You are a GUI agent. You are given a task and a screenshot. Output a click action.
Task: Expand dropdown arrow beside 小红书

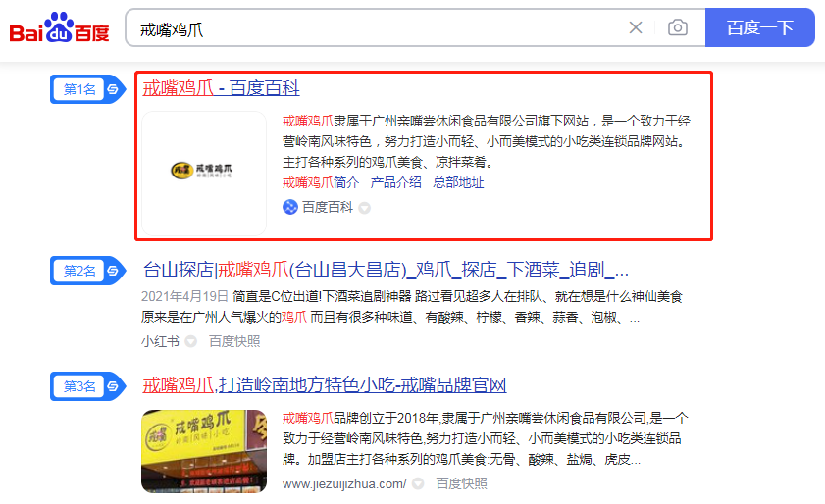(191, 342)
